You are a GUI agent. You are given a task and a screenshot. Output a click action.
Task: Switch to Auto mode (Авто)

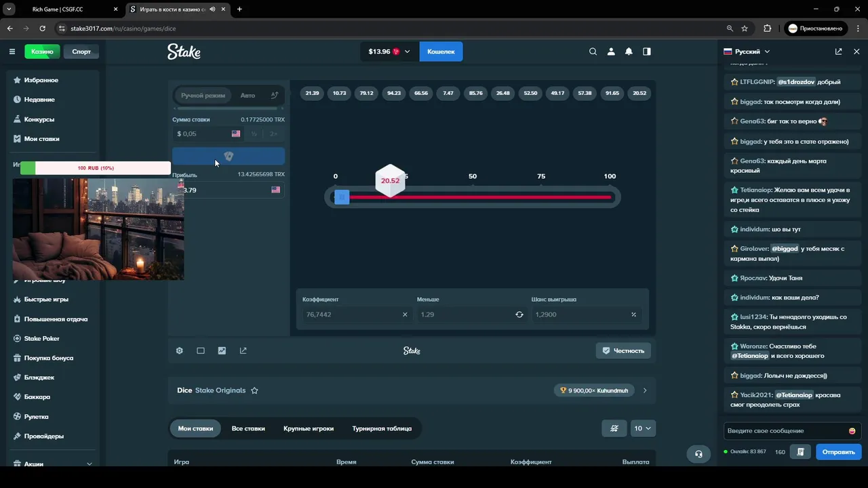[x=248, y=96]
